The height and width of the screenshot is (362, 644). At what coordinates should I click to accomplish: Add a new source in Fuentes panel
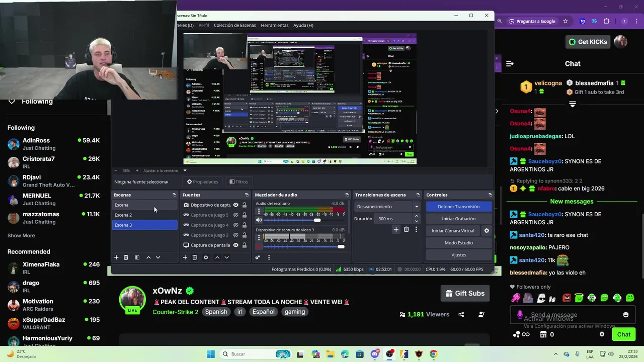(185, 257)
